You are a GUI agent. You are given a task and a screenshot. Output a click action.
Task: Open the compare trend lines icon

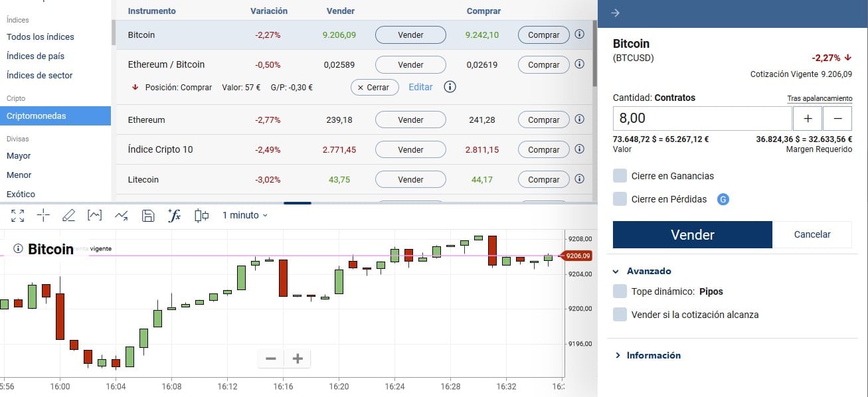click(122, 215)
